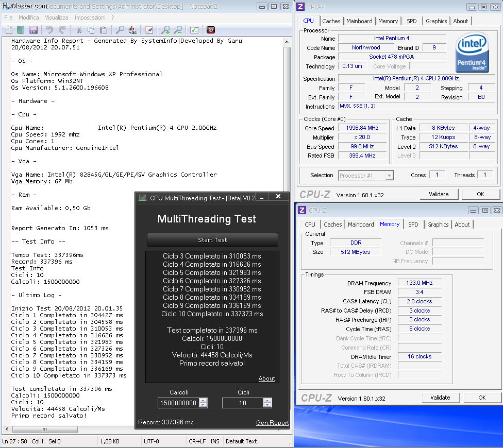Click inside the Cicli value field
The image size is (503, 448).
(243, 403)
